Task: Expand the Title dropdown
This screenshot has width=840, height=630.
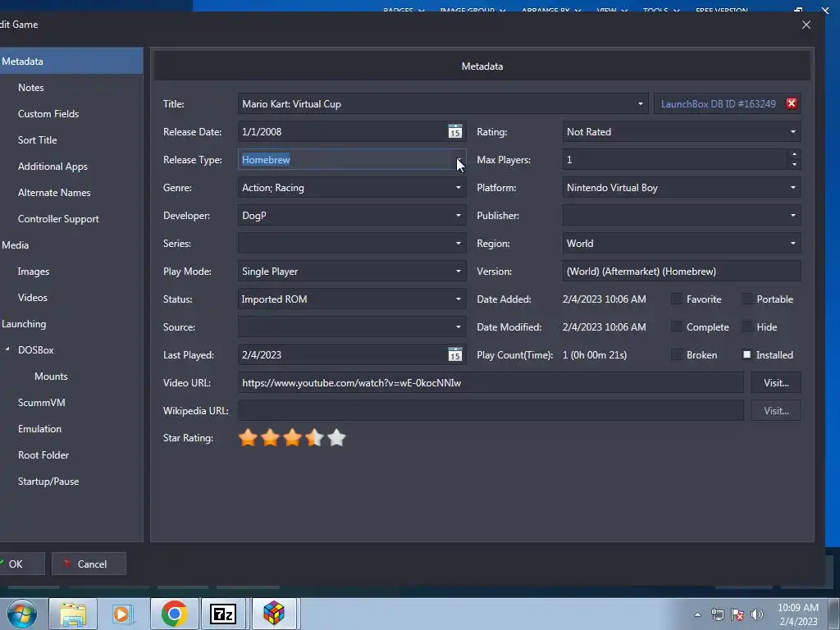Action: [x=640, y=104]
